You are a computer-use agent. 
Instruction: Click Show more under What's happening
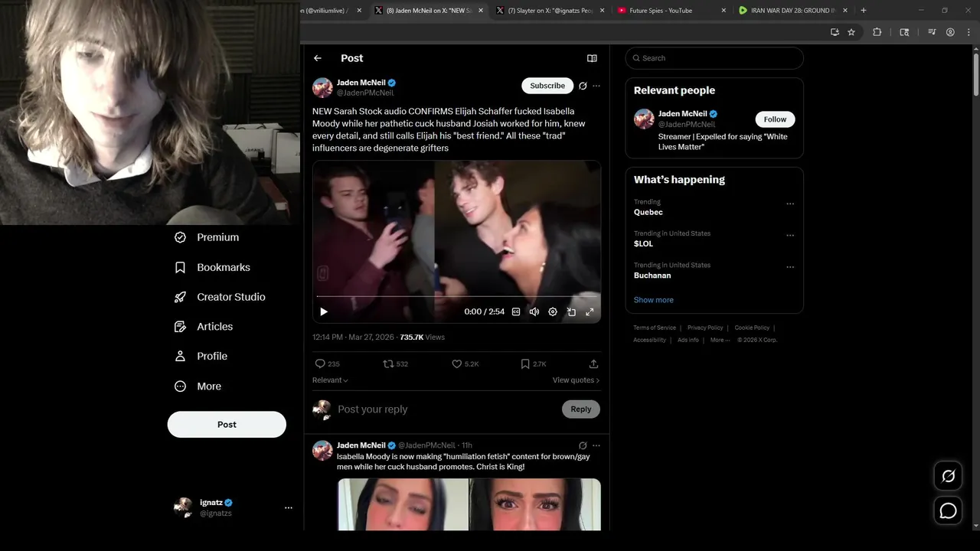pyautogui.click(x=654, y=300)
